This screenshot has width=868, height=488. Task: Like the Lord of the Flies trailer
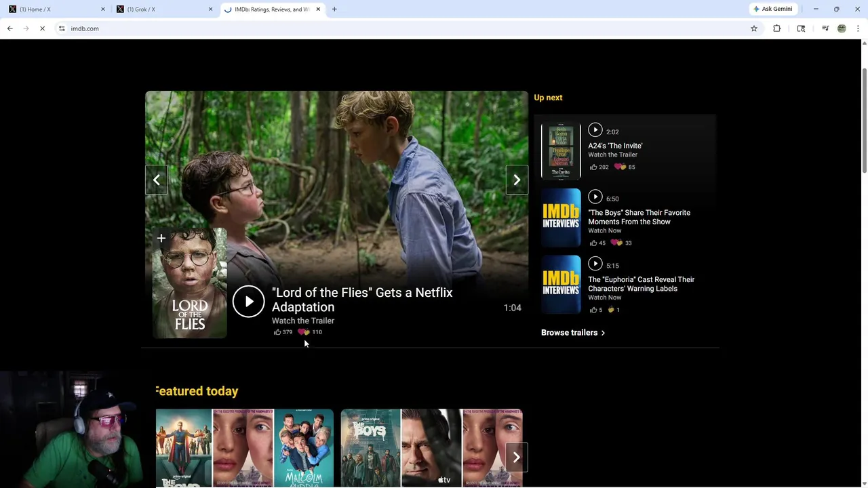pyautogui.click(x=283, y=332)
